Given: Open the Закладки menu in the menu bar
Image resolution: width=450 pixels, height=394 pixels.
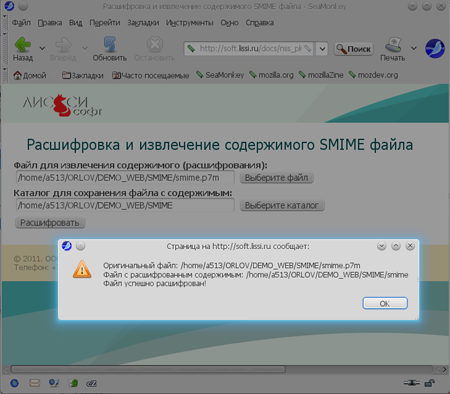Looking at the screenshot, I should click(x=143, y=23).
